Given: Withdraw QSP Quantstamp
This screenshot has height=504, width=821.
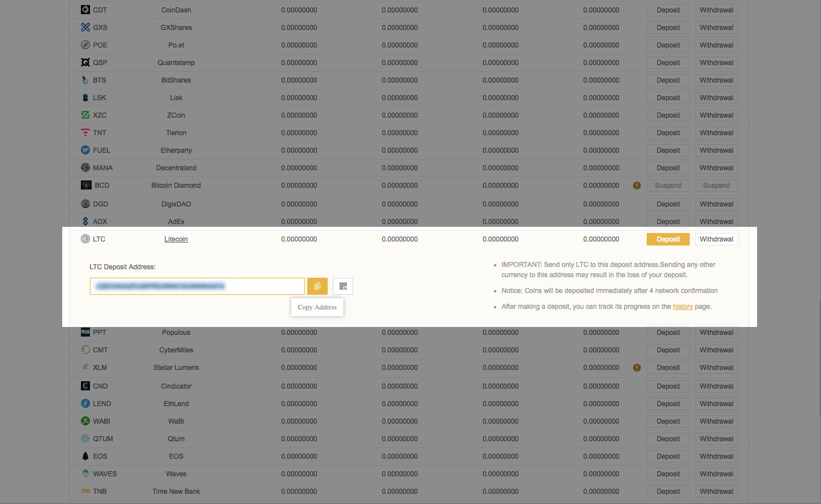Looking at the screenshot, I should [x=716, y=63].
